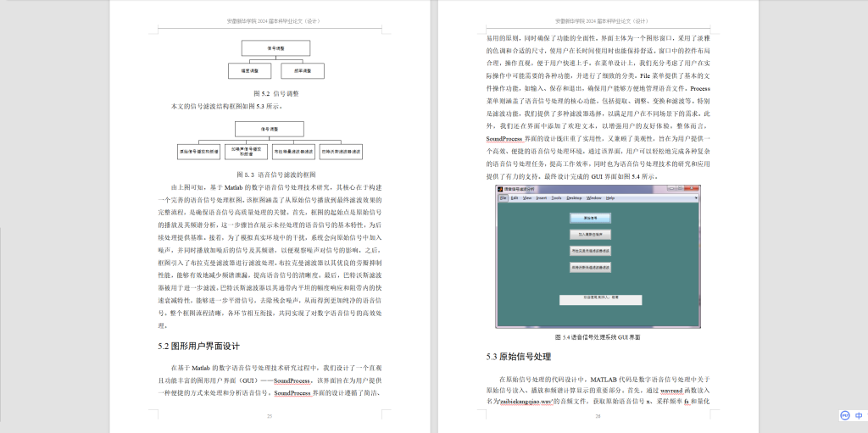
Task: Click the 原始信号播放和频谱 box in figure 5.3
Action: click(198, 150)
